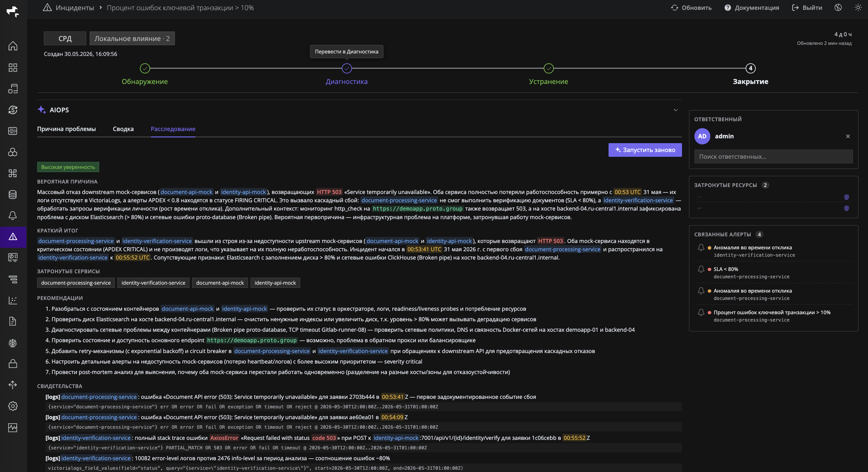
Task: Click the AIOPS sparkle icon
Action: (x=42, y=109)
